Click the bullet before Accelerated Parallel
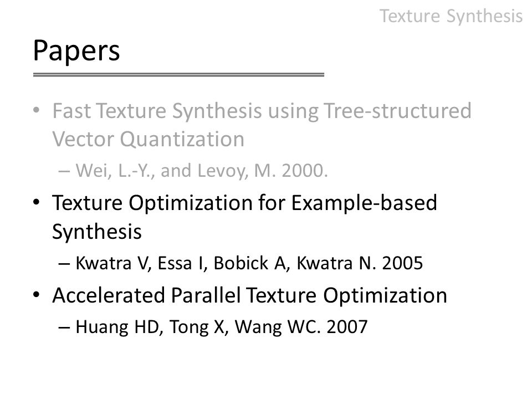The height and width of the screenshot is (399, 532). 37,294
